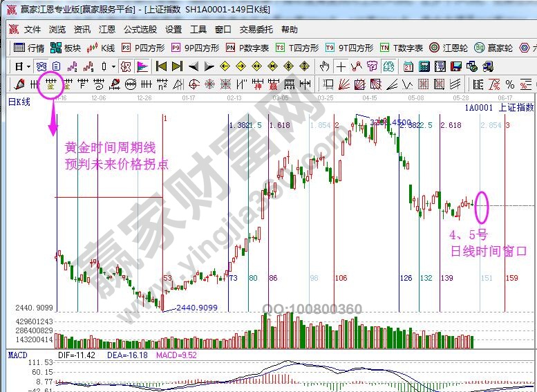Open the 文件 menu
Screen dimensions: 537x392
[32, 30]
